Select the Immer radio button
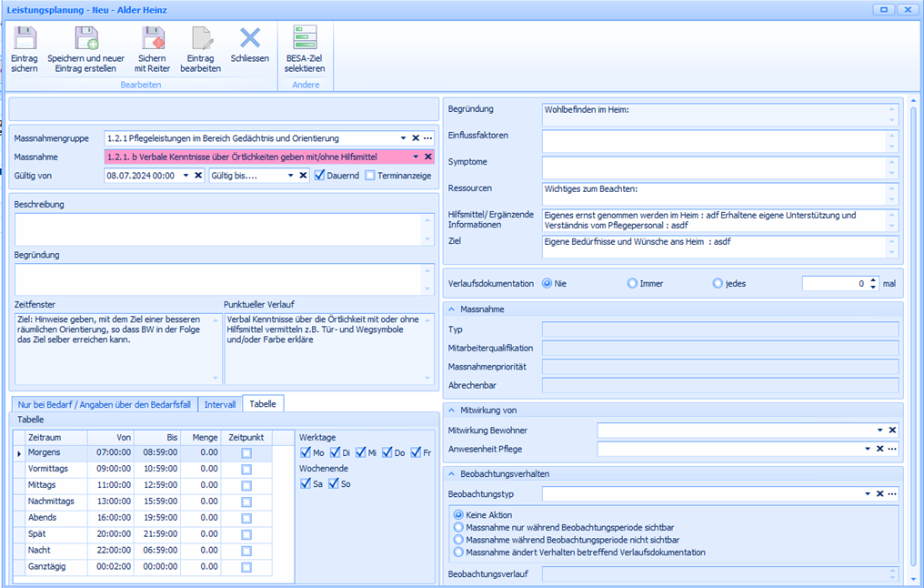924x588 pixels. 633,283
